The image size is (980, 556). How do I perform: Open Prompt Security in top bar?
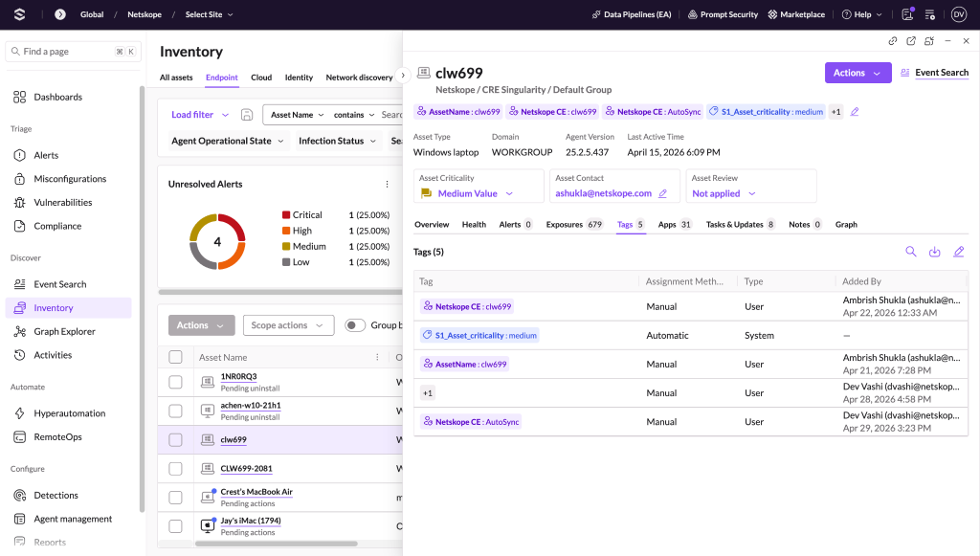pyautogui.click(x=723, y=14)
